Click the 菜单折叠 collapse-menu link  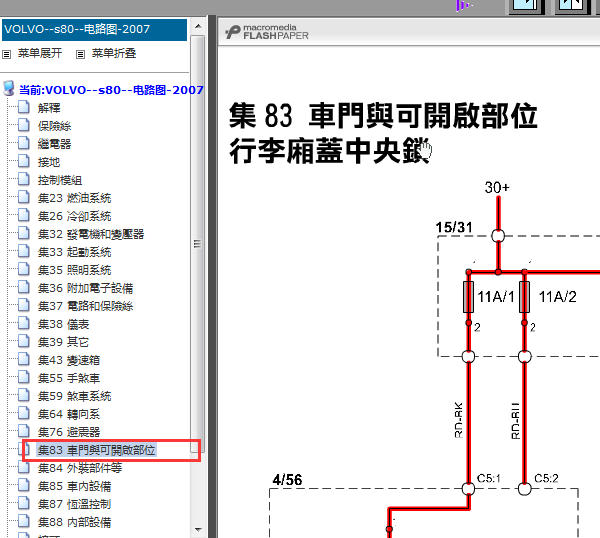114,53
